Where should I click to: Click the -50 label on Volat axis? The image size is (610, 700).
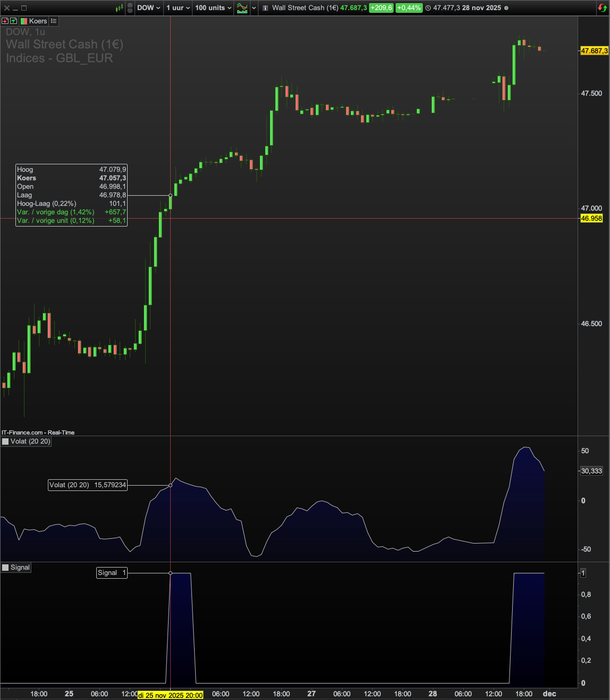(586, 549)
